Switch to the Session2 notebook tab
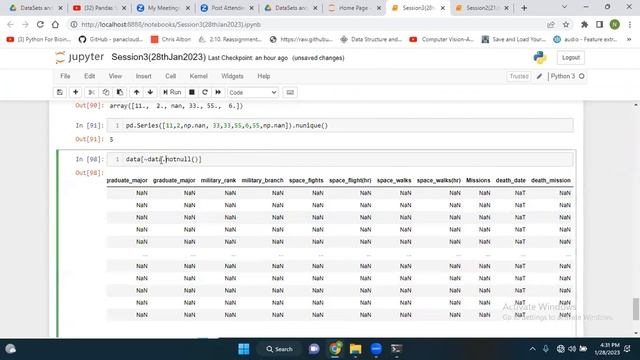Image resolution: width=640 pixels, height=360 pixels. 482,8
